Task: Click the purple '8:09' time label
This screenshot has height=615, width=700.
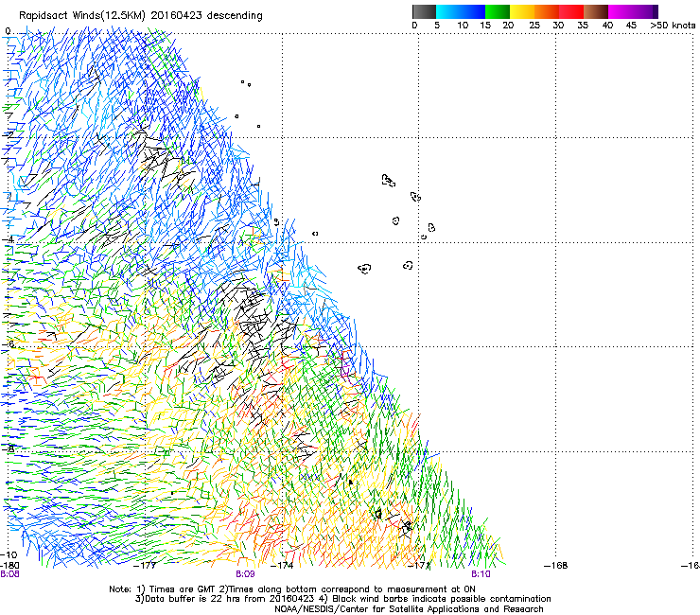Action: point(245,574)
